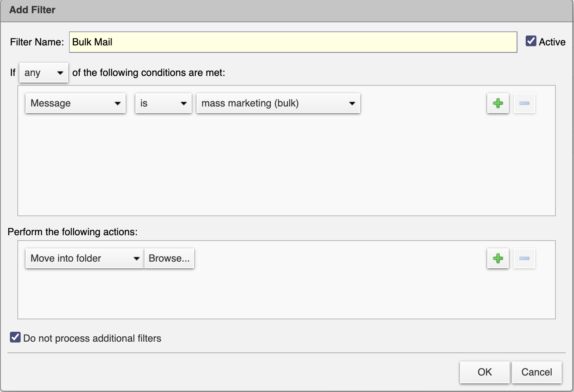574x392 pixels.
Task: Remove the condition row using the minus icon
Action: pos(524,103)
